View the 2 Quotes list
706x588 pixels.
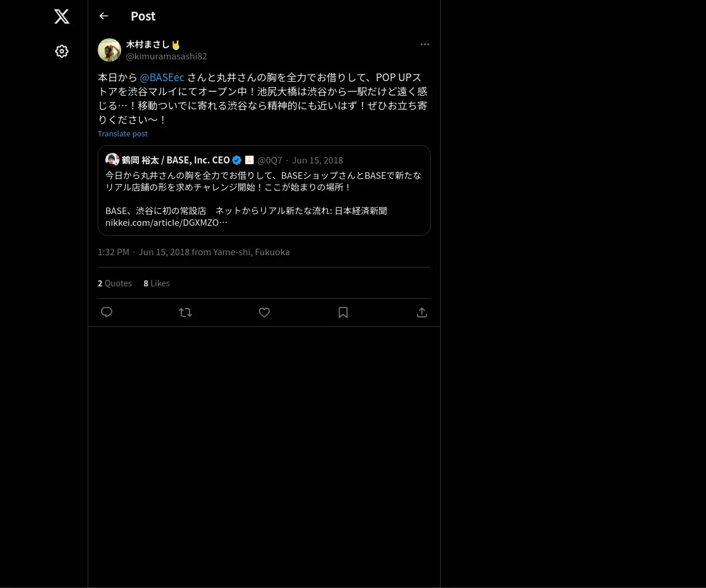point(115,283)
